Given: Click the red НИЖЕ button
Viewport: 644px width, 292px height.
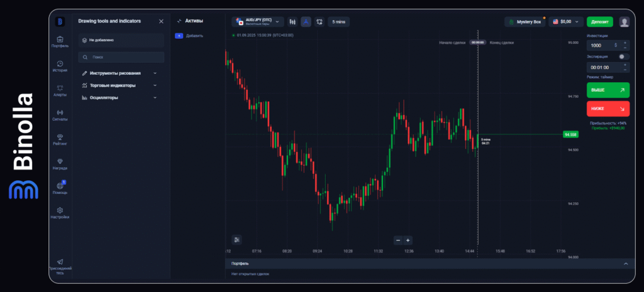Looking at the screenshot, I should coord(608,108).
